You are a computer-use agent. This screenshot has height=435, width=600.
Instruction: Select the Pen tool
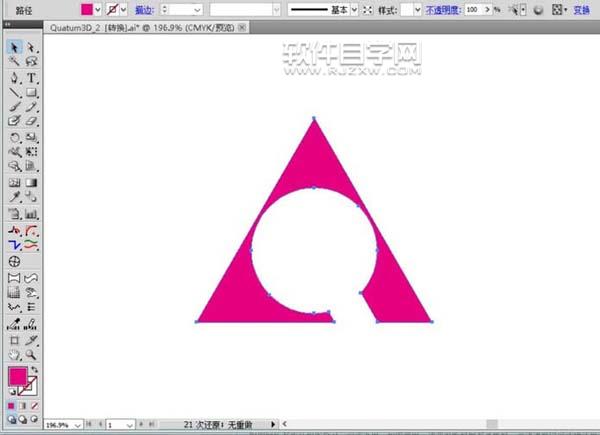tap(14, 78)
